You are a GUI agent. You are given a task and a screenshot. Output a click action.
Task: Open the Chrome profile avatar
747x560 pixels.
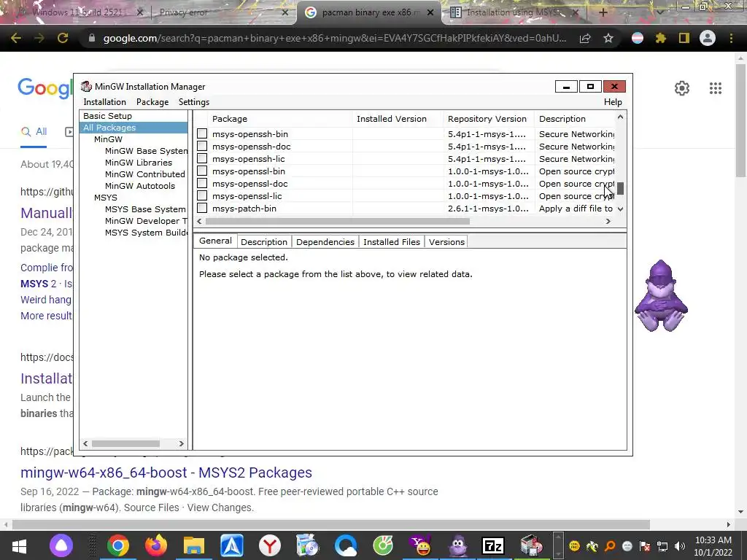(708, 38)
